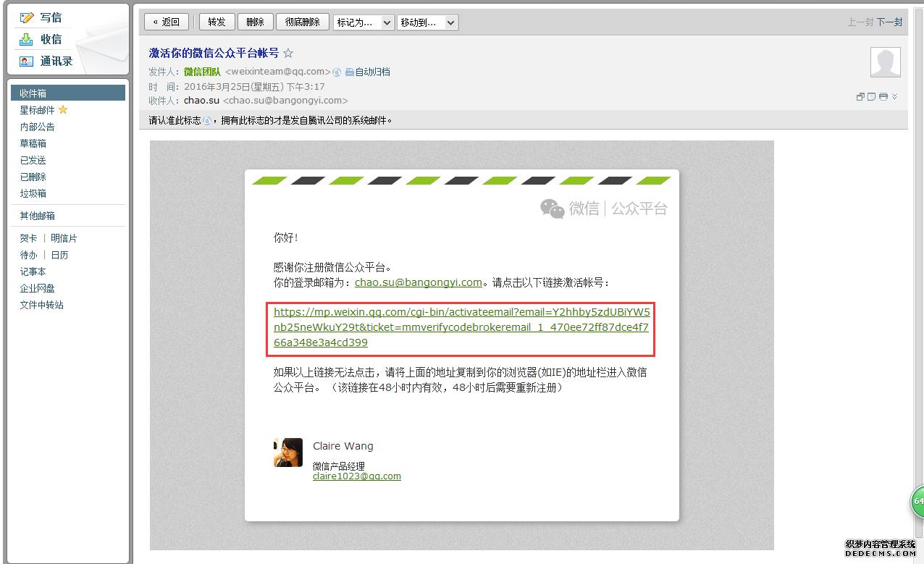Print this email using the printer icon
Viewport: 924px width, 564px height.
883,97
